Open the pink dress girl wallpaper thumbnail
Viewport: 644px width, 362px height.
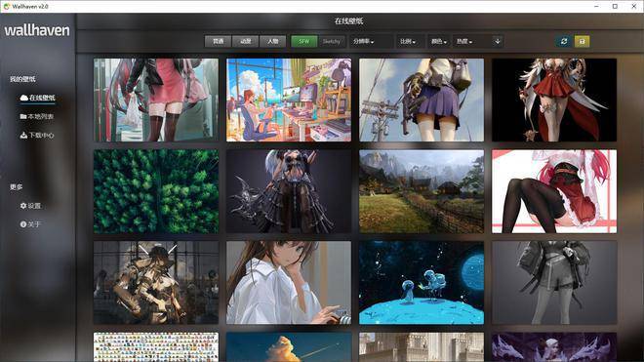coord(156,100)
